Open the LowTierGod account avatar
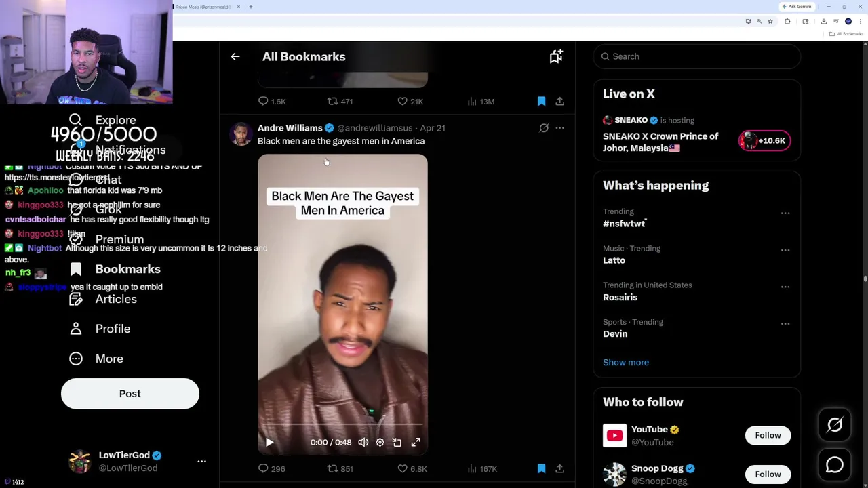The width and height of the screenshot is (868, 488). pyautogui.click(x=80, y=462)
